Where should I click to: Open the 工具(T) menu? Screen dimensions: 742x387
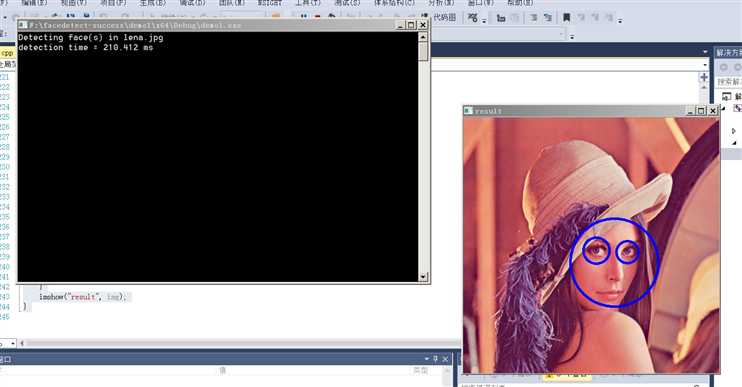308,3
